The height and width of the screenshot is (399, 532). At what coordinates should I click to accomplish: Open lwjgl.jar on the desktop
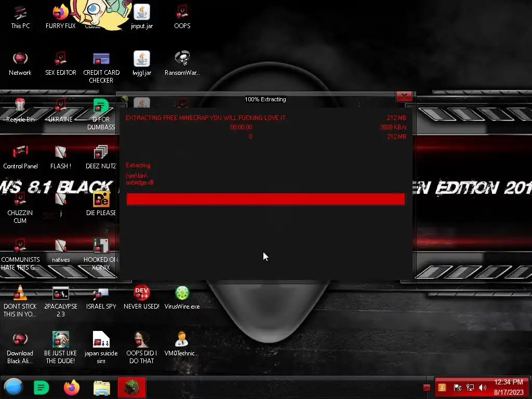click(x=141, y=64)
